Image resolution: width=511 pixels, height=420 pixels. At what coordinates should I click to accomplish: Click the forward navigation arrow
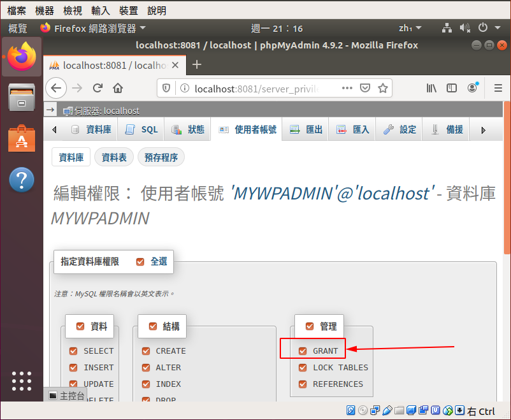point(77,88)
